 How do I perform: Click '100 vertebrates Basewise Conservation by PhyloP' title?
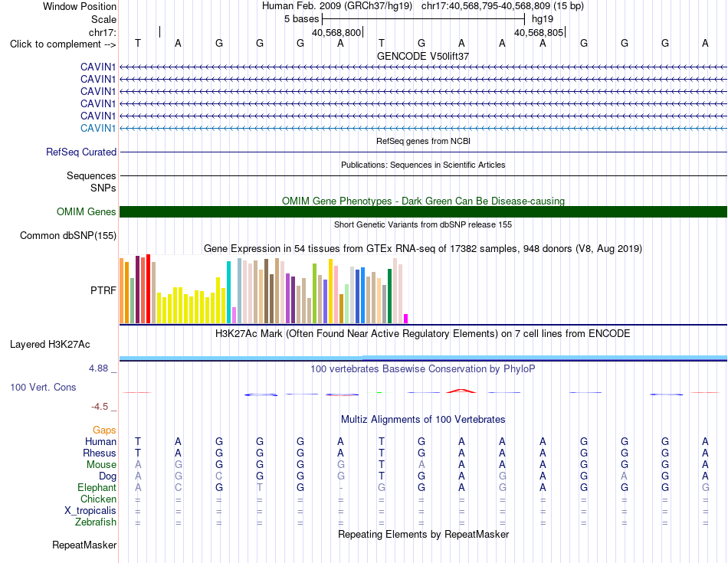423,369
